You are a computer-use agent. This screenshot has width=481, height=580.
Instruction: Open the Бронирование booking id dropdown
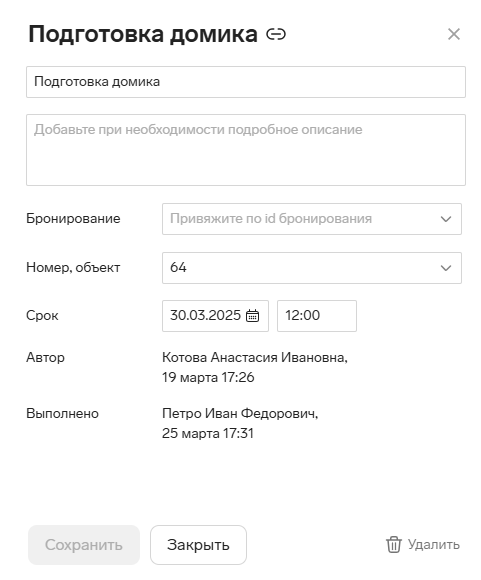312,219
